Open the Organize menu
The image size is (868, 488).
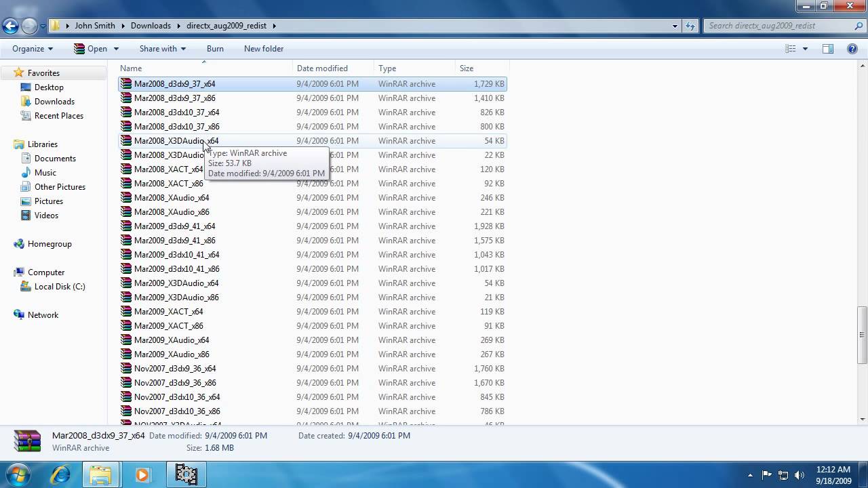pyautogui.click(x=33, y=49)
